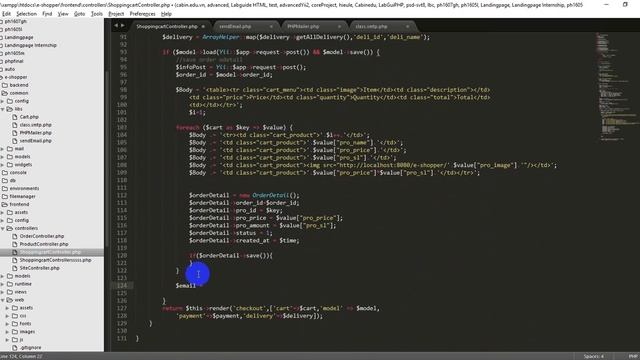Viewport: 640px width, 360px height.
Task: Expand the fonts folder arrow
Action: tap(7, 324)
